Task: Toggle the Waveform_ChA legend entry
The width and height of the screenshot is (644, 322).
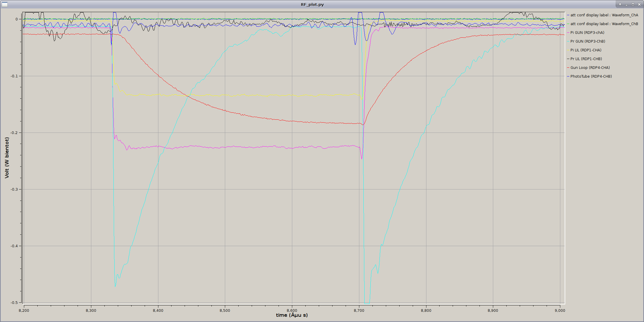Action: point(604,15)
